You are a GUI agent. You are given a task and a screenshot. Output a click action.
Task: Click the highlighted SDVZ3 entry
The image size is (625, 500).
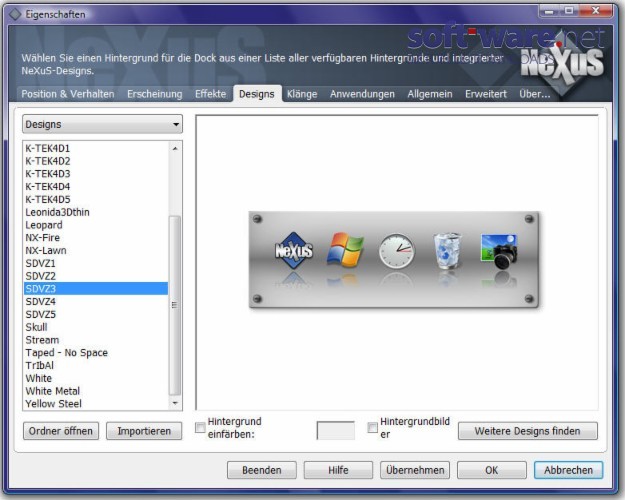(96, 289)
